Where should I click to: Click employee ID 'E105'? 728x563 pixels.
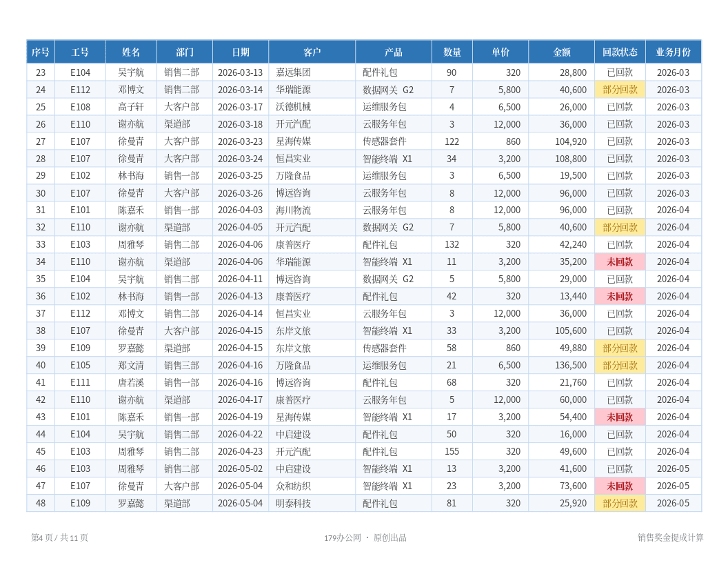tap(81, 366)
